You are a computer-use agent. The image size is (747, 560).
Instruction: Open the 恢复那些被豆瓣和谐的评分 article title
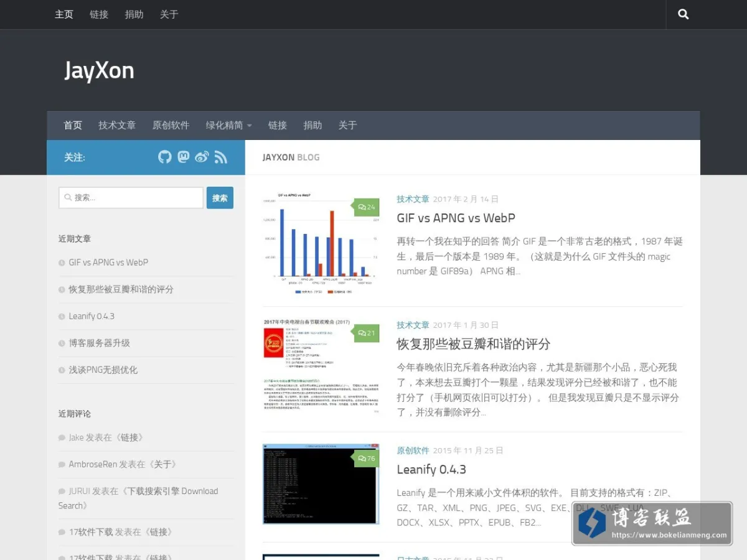pyautogui.click(x=474, y=343)
